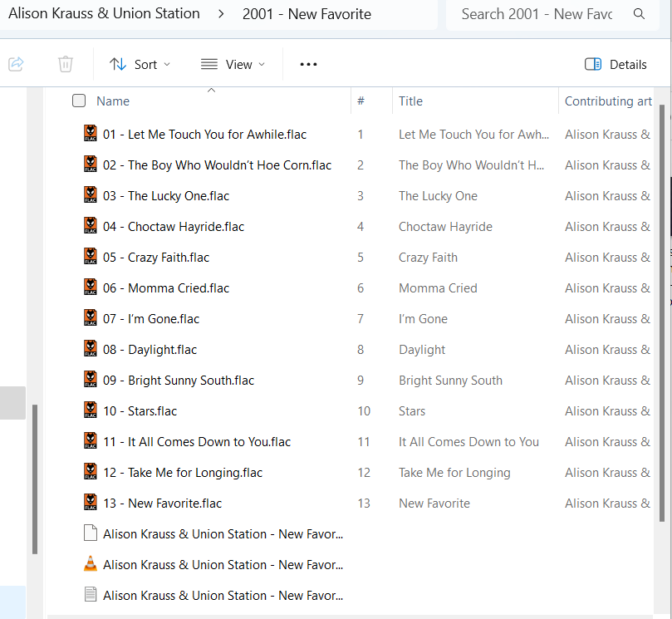This screenshot has width=672, height=619.
Task: Click the 2001 - New Favorite breadcrumb
Action: (x=307, y=14)
